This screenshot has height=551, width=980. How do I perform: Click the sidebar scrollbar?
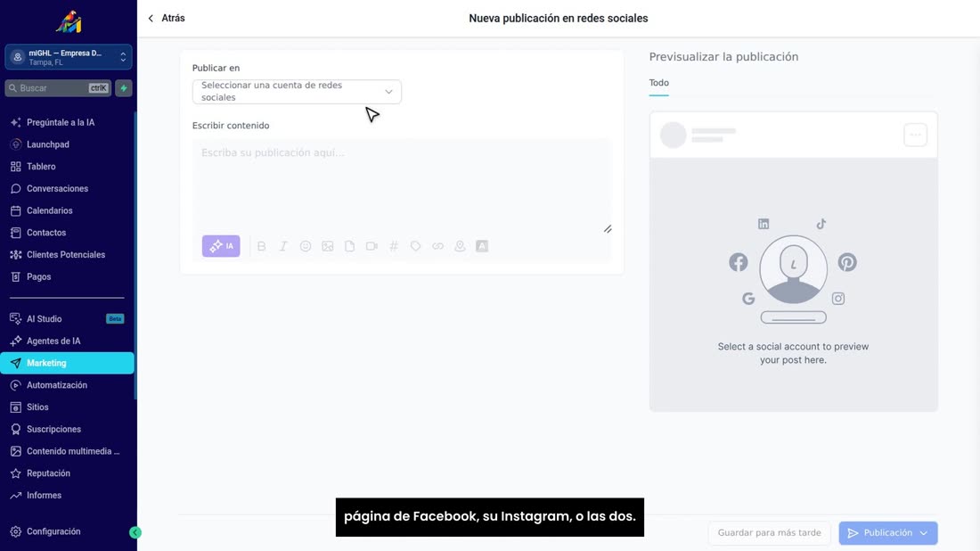coord(135,255)
